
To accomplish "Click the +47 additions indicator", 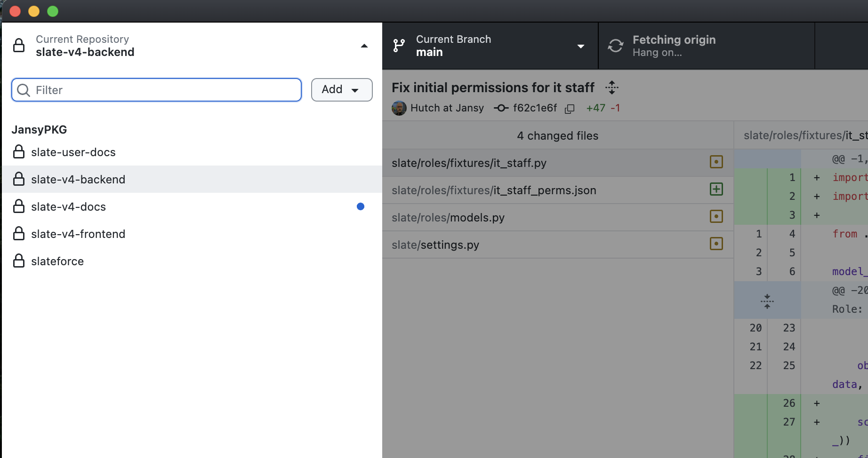I will pos(595,108).
